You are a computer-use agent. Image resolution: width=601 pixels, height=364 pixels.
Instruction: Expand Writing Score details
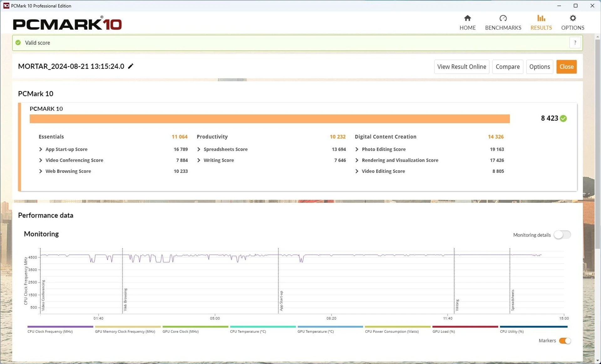(x=198, y=160)
